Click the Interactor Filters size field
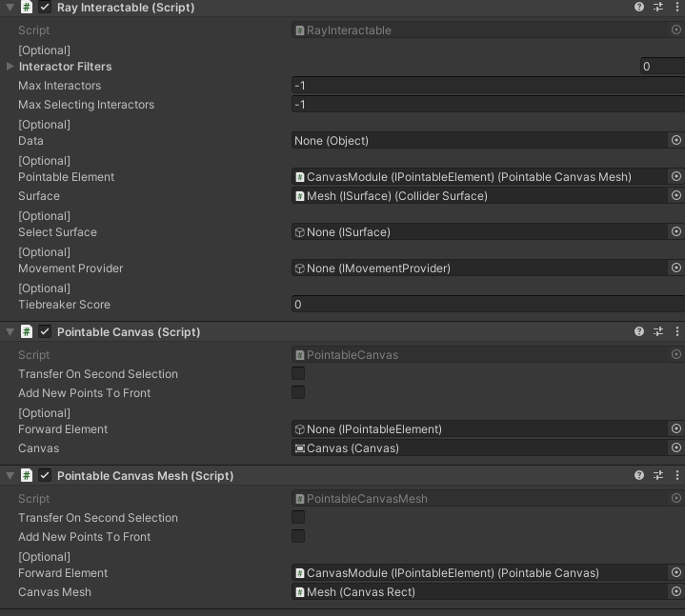The height and width of the screenshot is (616, 685). 662,66
